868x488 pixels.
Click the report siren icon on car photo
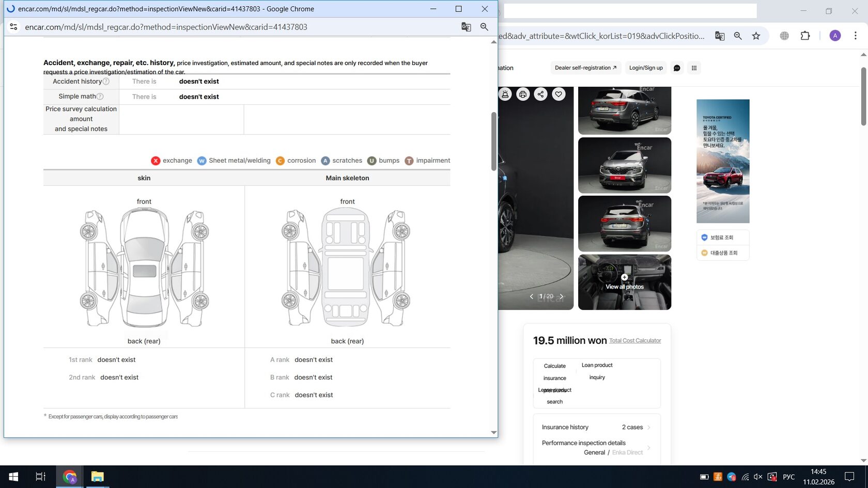[x=505, y=94]
